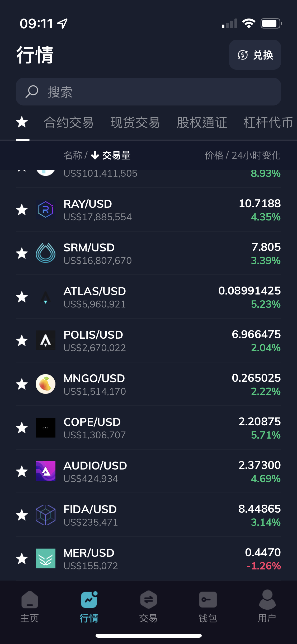
Task: Click the search magnifier icon
Action: (x=32, y=92)
